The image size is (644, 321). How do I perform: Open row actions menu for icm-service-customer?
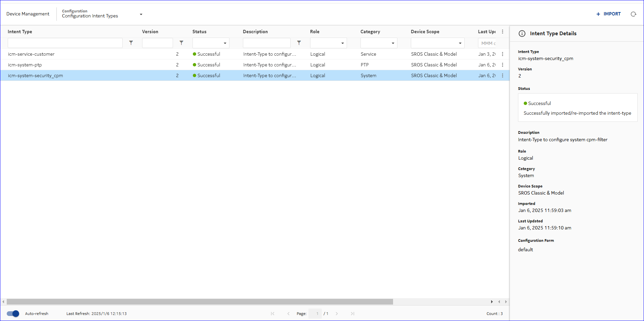pos(503,54)
